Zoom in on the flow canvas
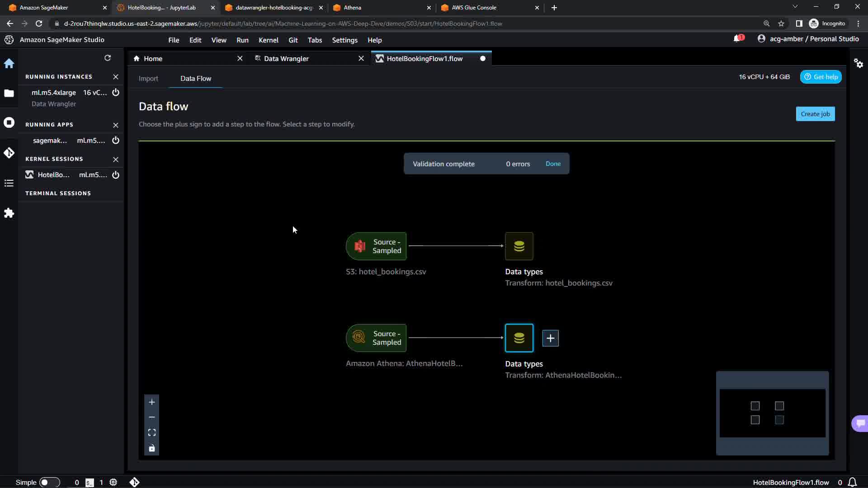The image size is (868, 488). [152, 402]
